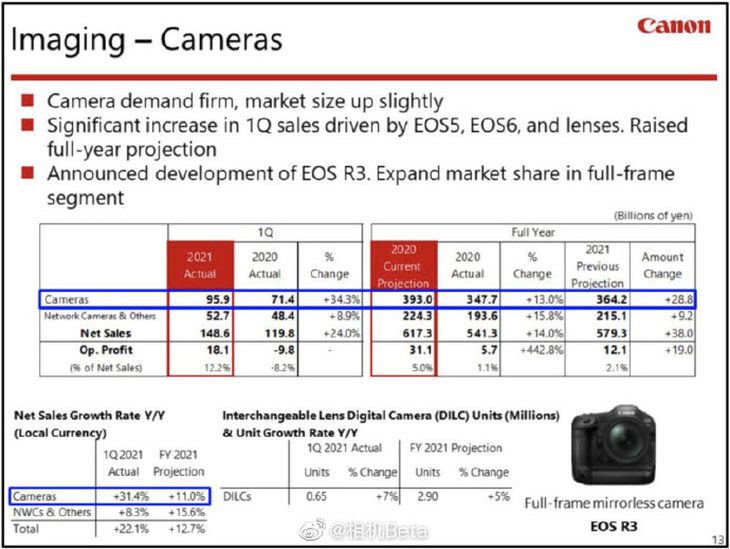The image size is (730, 549).
Task: Click the red bullet beside 'Announced development'
Action: tap(28, 174)
